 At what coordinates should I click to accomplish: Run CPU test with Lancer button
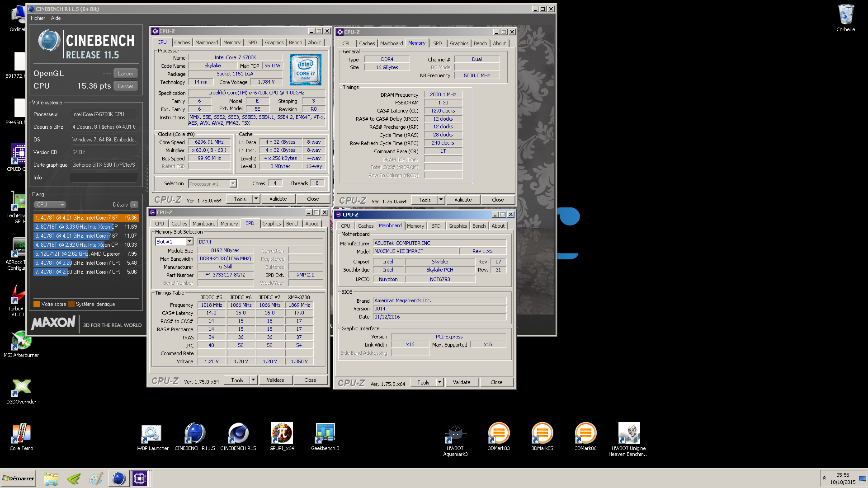point(126,86)
